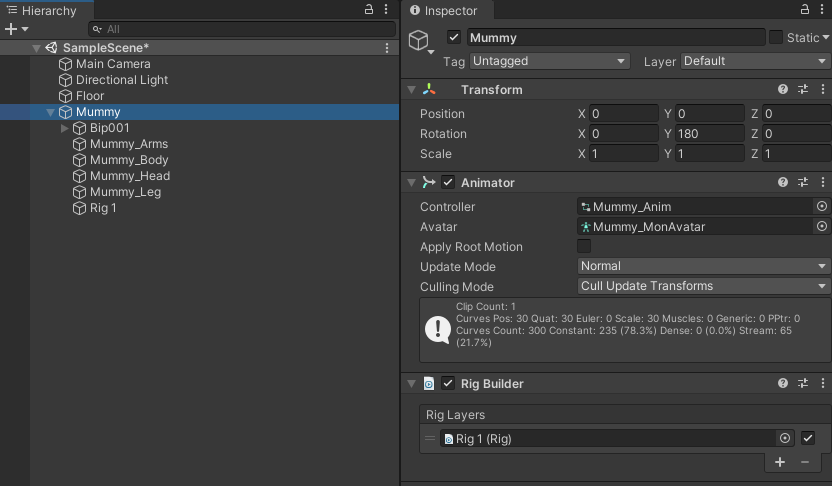
Task: Open the Hierarchy create plus dropdown
Action: point(16,29)
